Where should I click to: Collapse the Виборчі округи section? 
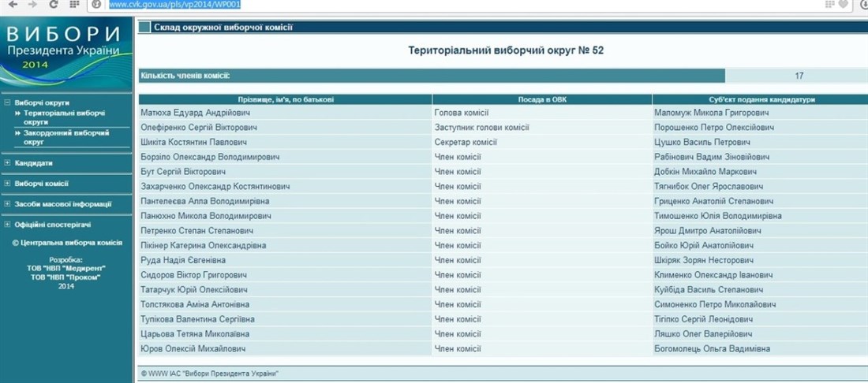pyautogui.click(x=7, y=102)
